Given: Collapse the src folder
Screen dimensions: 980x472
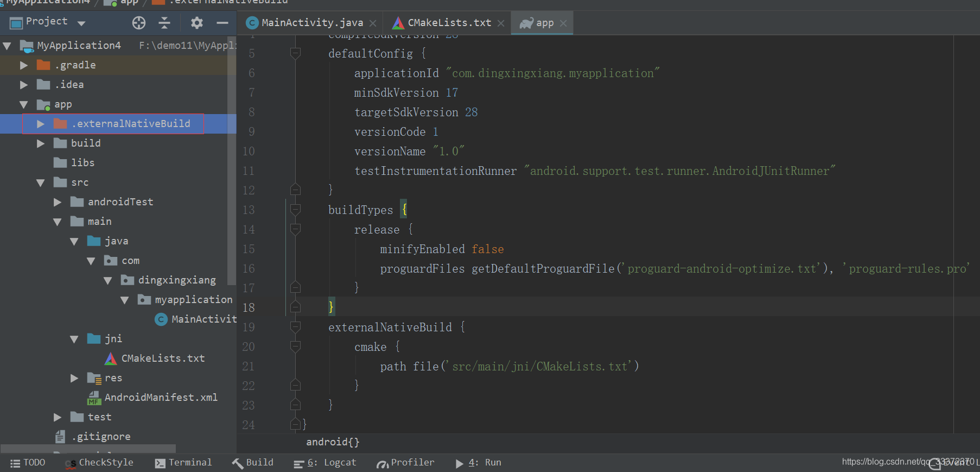Looking at the screenshot, I should click(x=41, y=182).
